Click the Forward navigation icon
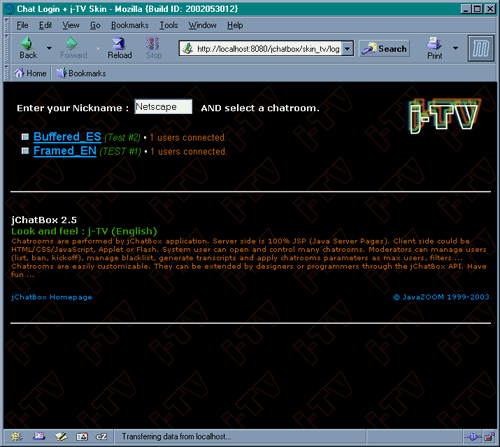The width and height of the screenshot is (500, 447). click(x=71, y=44)
